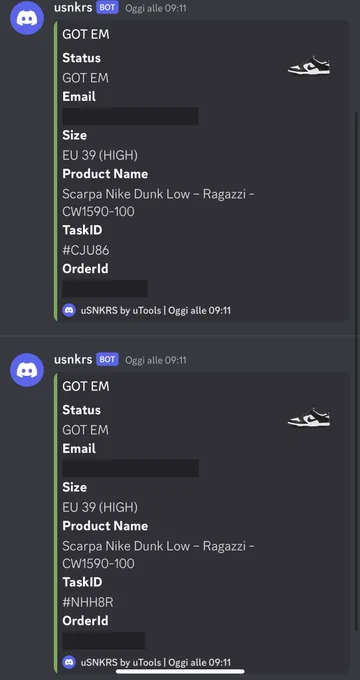Open sneaker thumbnail in second embed
360x680 pixels.
pyautogui.click(x=309, y=418)
